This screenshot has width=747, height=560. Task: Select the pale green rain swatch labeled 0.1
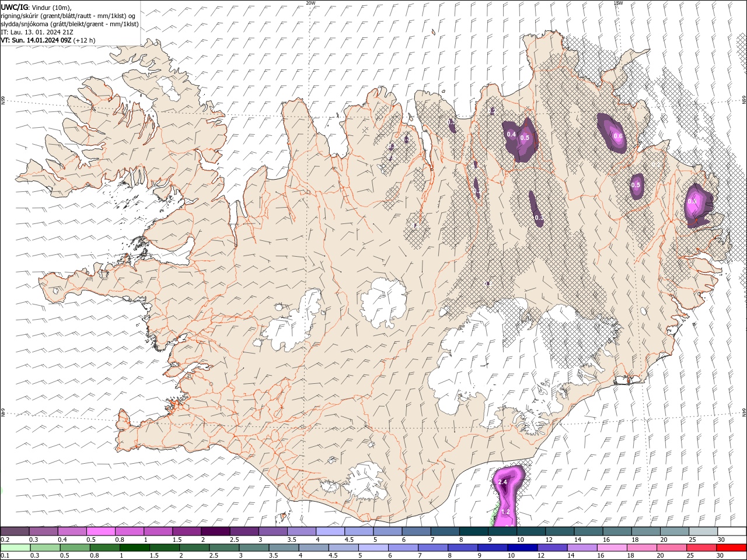pyautogui.click(x=16, y=548)
